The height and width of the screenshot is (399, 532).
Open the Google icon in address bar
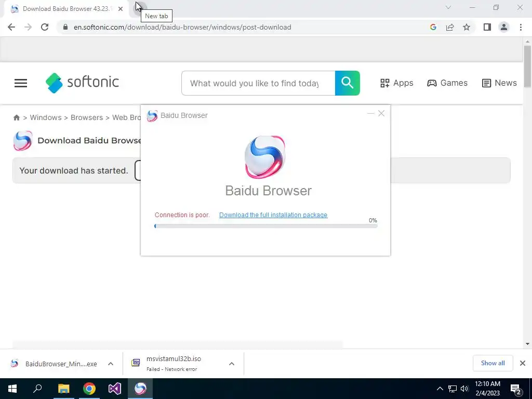click(x=433, y=27)
